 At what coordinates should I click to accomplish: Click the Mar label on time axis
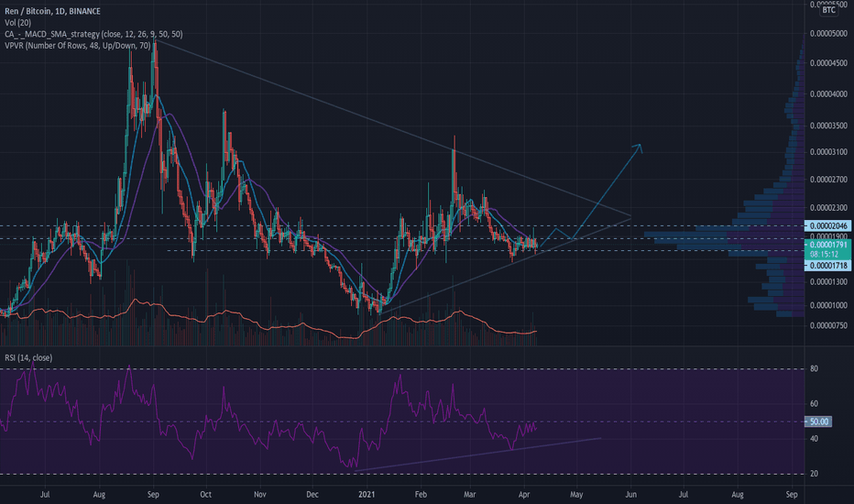tap(469, 495)
